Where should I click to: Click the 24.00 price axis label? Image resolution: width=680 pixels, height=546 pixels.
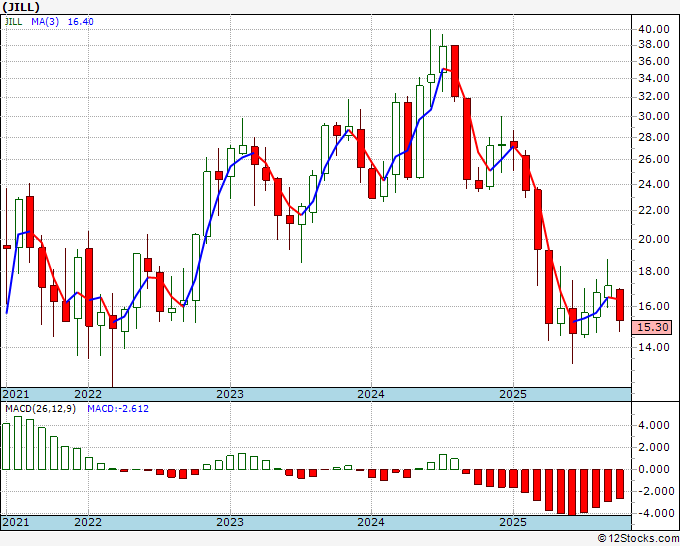[654, 184]
